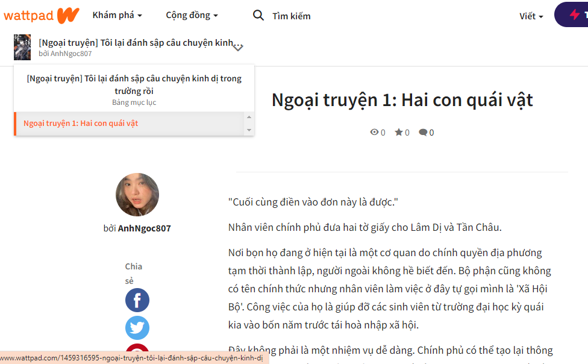The height and width of the screenshot is (364, 588).
Task: Click the purple lightning premium button
Action: (x=574, y=15)
